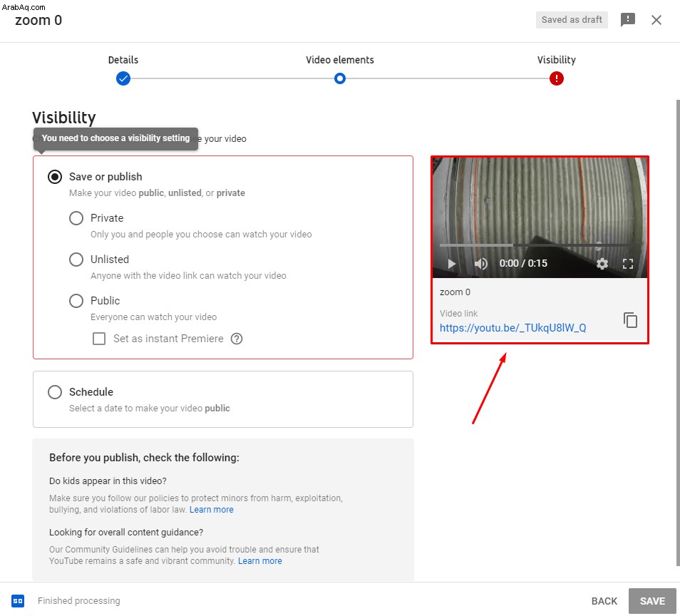Image resolution: width=680 pixels, height=616 pixels.
Task: Click the 'Visibility' section heading
Action: (x=63, y=118)
